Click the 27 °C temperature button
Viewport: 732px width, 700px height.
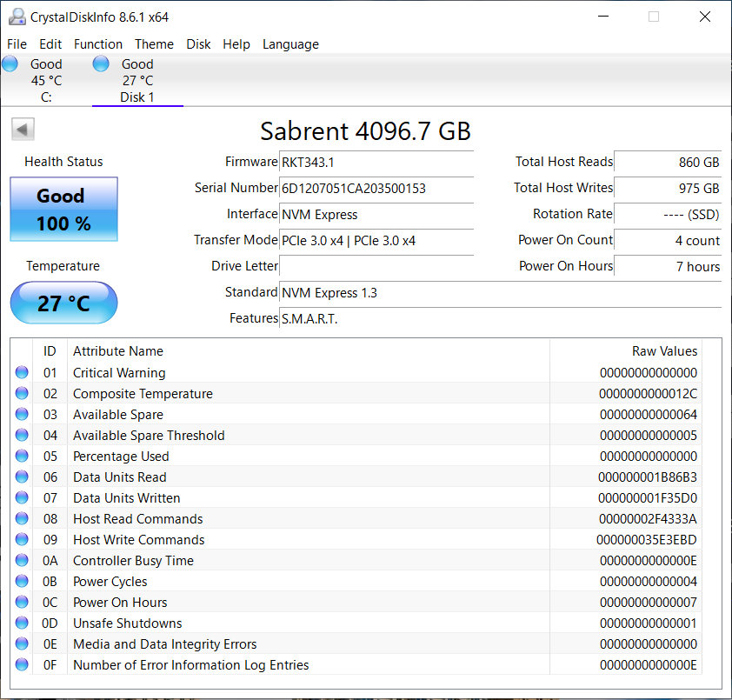click(x=63, y=303)
